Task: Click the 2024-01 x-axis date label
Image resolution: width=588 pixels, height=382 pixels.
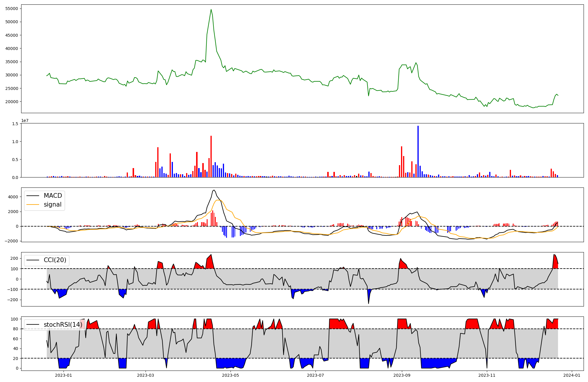Action: pyautogui.click(x=572, y=375)
